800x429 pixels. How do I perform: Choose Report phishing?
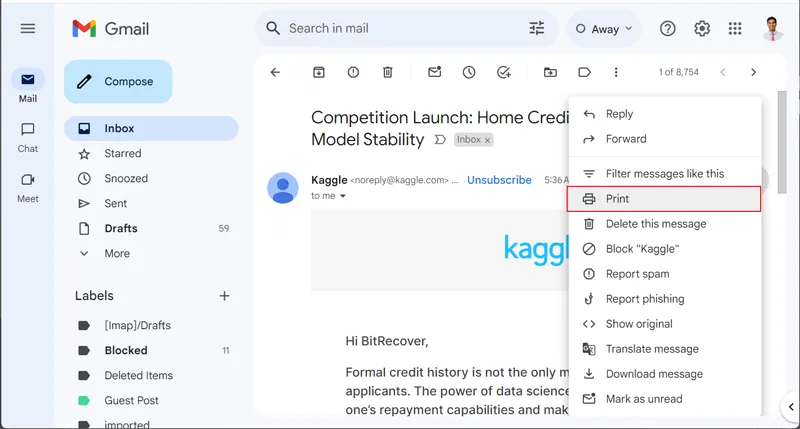(665, 299)
